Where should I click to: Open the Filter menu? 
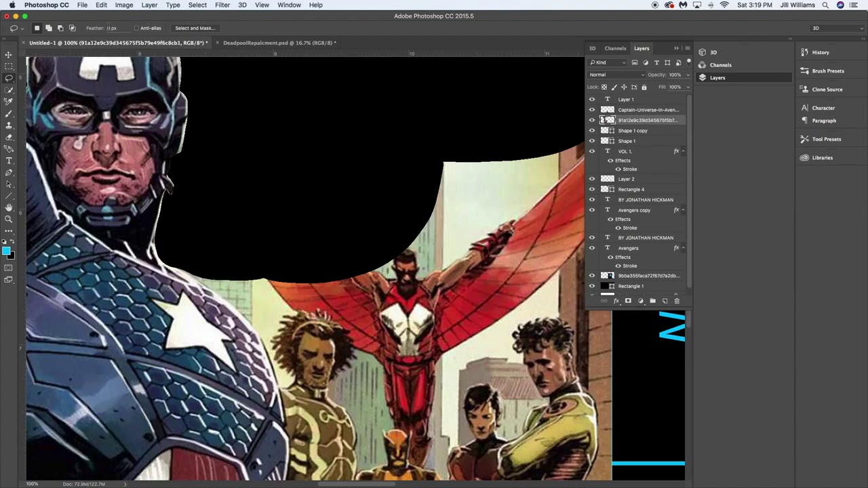coord(222,5)
